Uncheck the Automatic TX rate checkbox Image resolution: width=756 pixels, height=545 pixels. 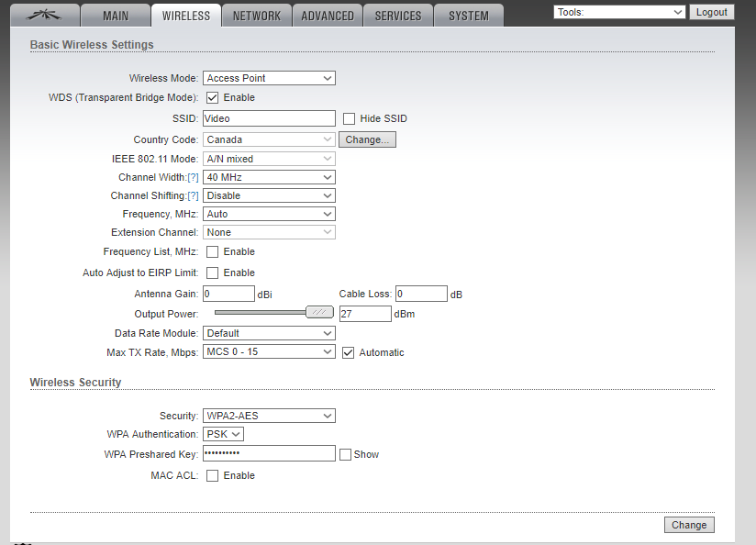pos(348,353)
